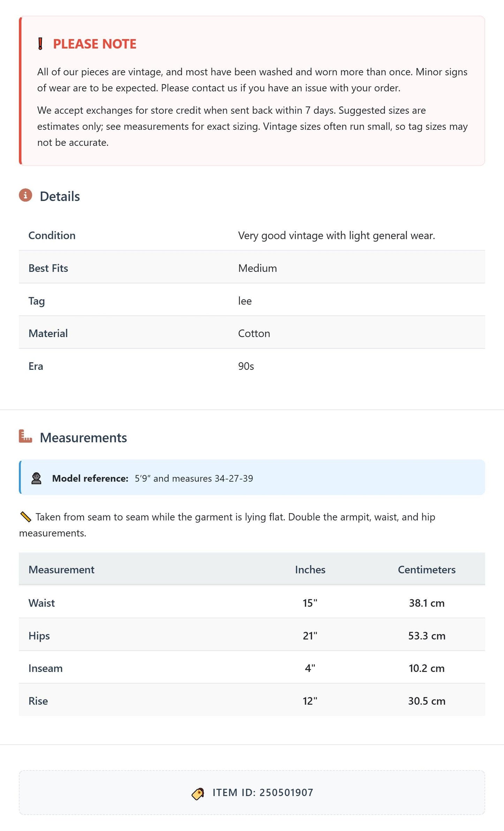504x831 pixels.
Task: Click the Inseam inches value
Action: tap(310, 668)
